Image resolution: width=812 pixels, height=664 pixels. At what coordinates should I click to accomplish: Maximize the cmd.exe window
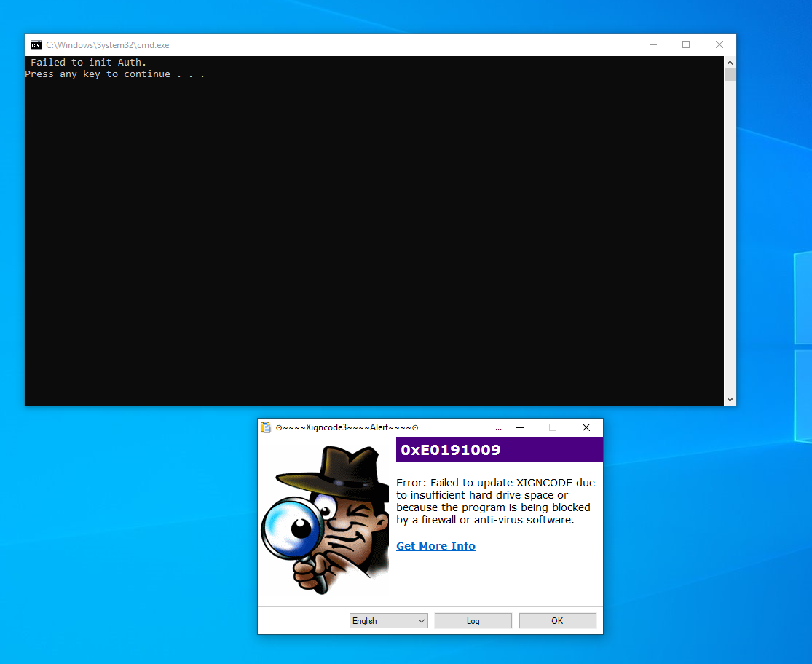(686, 45)
